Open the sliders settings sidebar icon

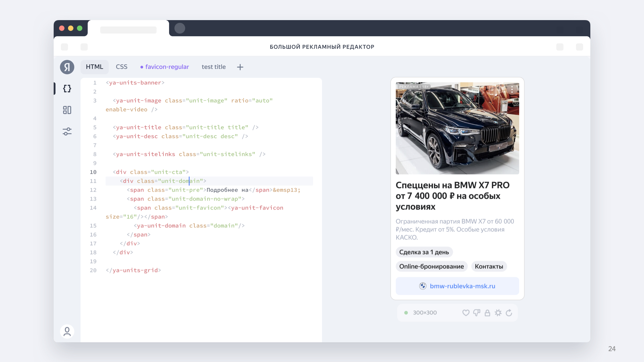click(67, 131)
